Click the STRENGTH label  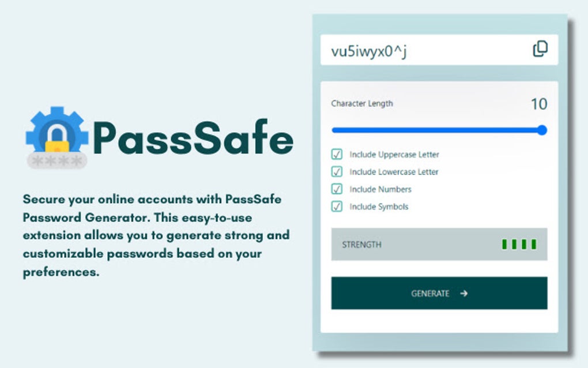pyautogui.click(x=361, y=245)
